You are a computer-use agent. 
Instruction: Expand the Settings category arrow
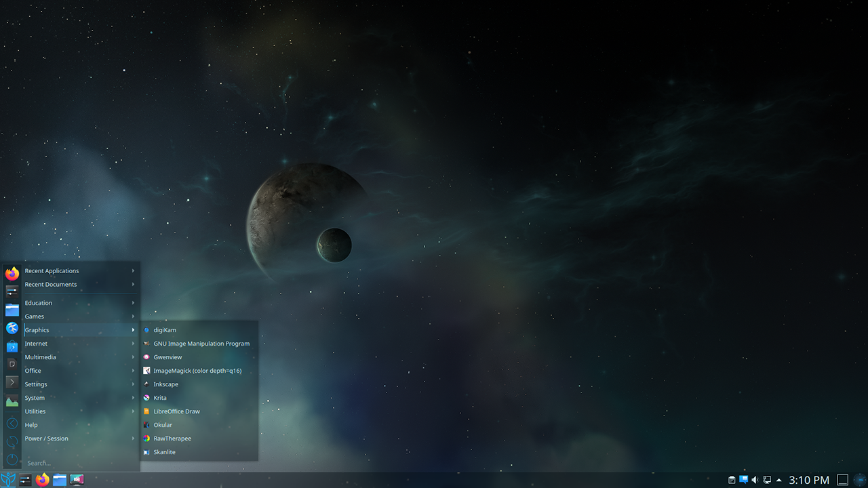[133, 384]
